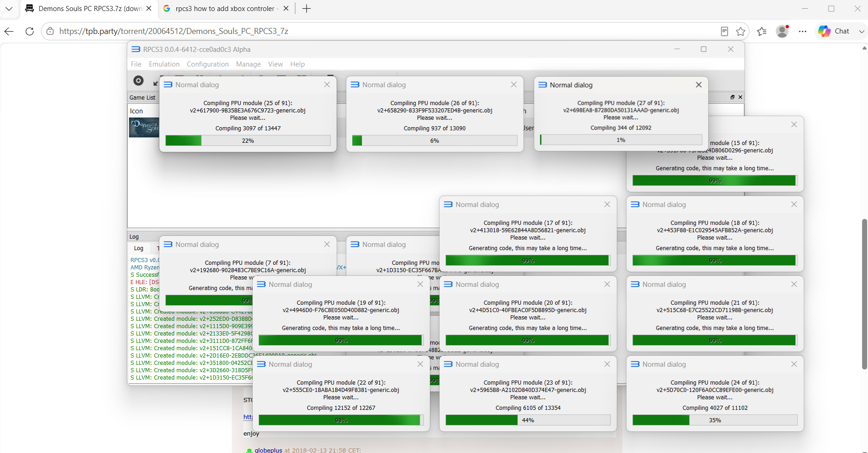Open the RPCS3 Manage menu
Screen dimensions: 868x453
[x=248, y=64]
